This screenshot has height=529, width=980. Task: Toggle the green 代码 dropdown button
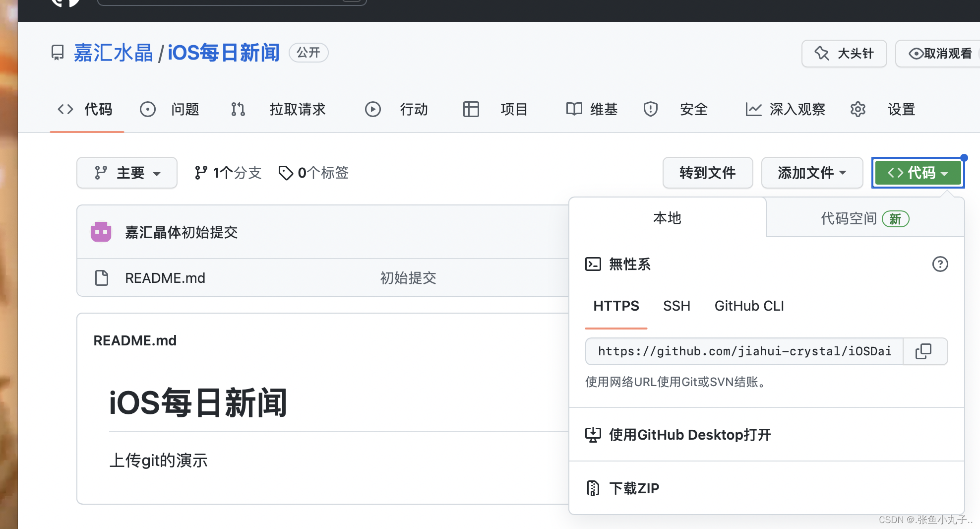click(918, 173)
